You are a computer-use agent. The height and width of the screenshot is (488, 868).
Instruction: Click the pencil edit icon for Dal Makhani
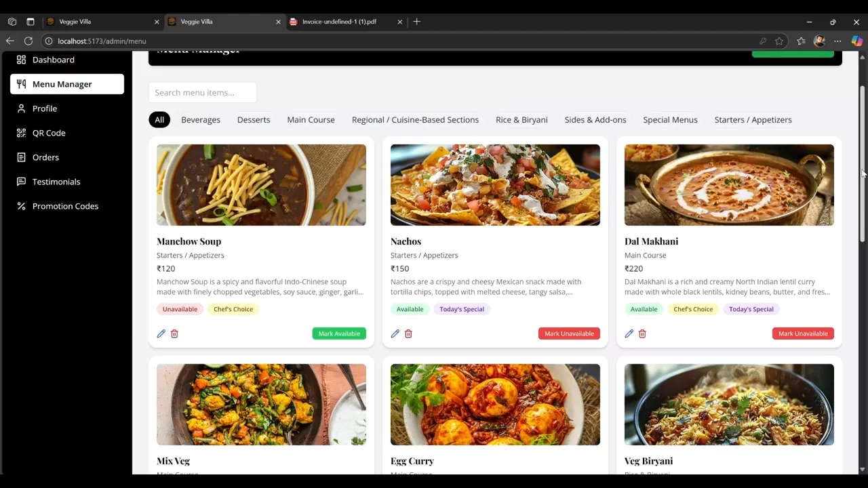pyautogui.click(x=629, y=333)
